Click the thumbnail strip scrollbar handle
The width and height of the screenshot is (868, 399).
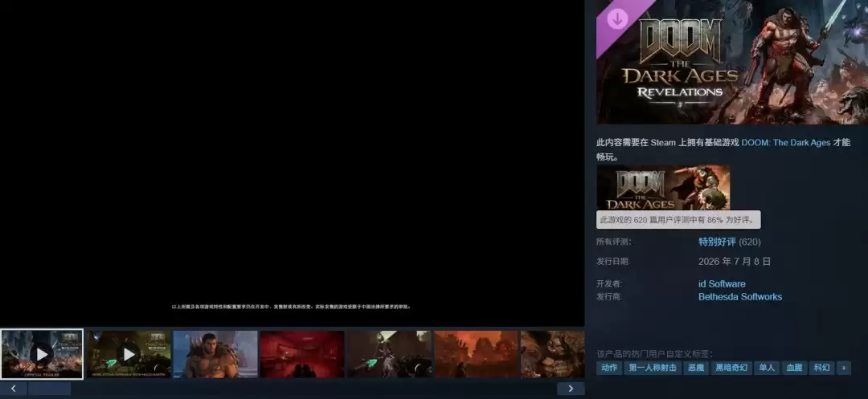(49, 389)
